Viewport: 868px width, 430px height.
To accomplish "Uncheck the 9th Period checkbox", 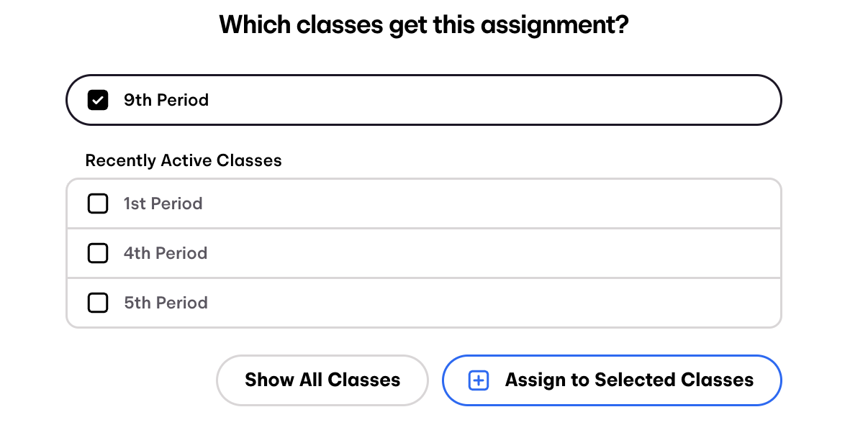I will (x=98, y=100).
